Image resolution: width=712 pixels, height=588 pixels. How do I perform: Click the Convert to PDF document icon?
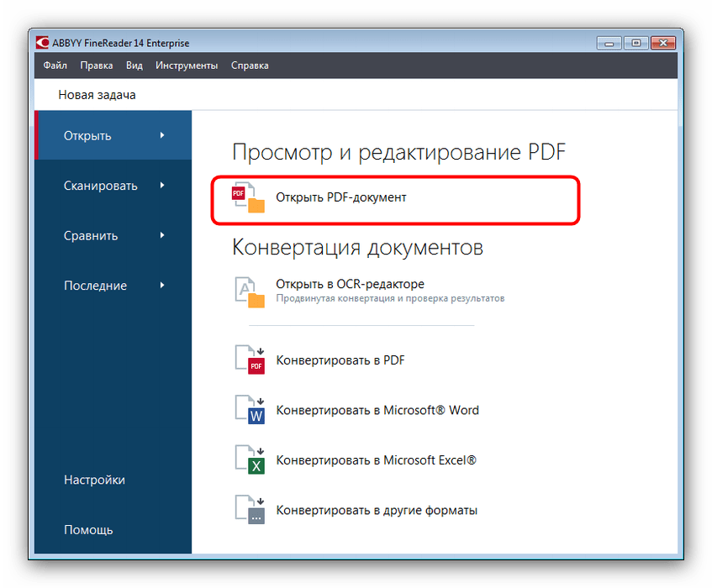pos(249,360)
